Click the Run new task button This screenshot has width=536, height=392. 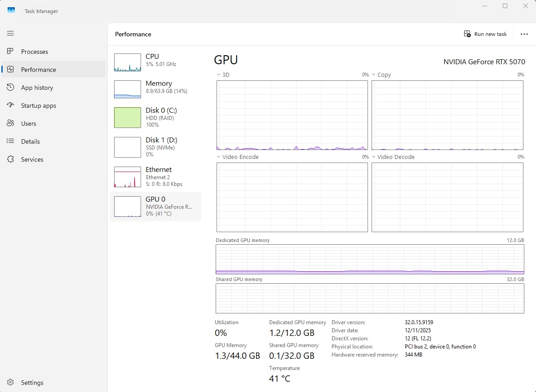click(485, 34)
